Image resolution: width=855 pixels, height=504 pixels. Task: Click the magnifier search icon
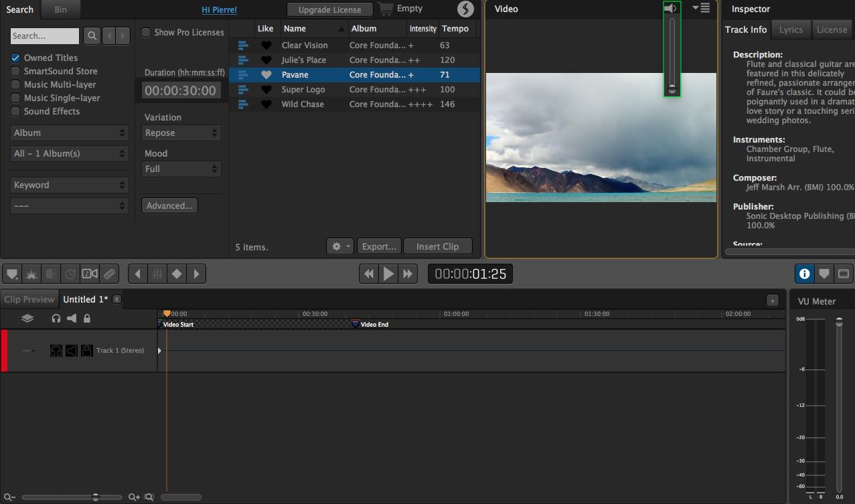pos(92,36)
